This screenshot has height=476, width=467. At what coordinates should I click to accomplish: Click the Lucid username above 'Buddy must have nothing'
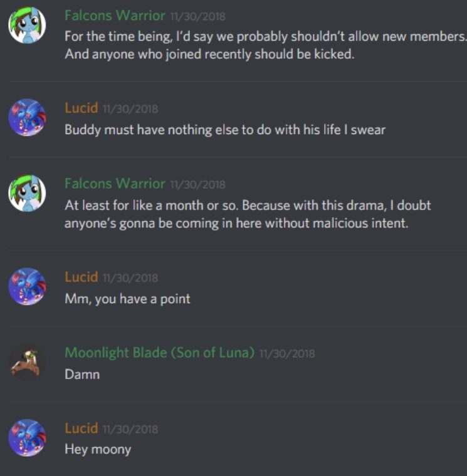(x=81, y=108)
